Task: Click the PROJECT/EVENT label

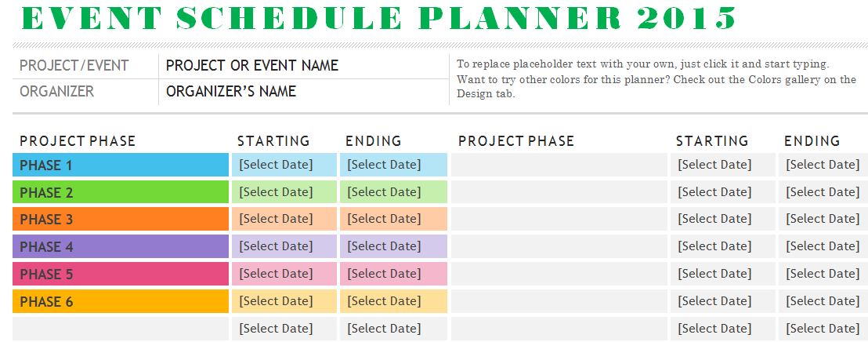Action: [x=74, y=66]
